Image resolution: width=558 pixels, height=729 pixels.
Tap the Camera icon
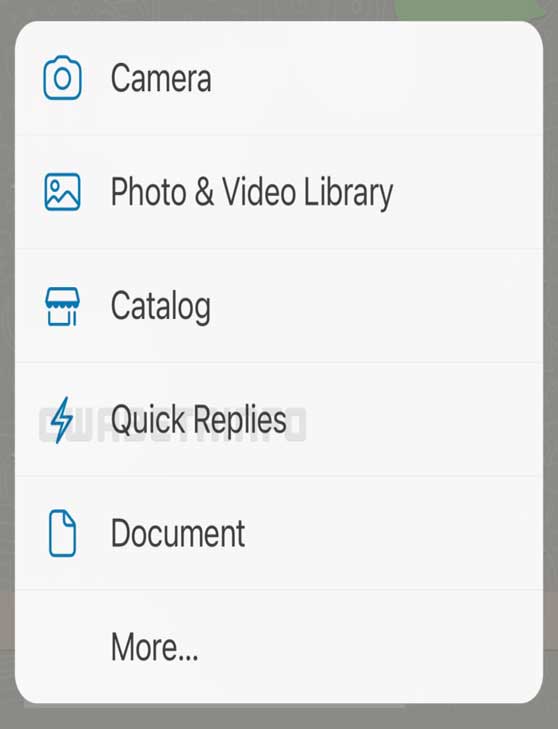(x=62, y=78)
